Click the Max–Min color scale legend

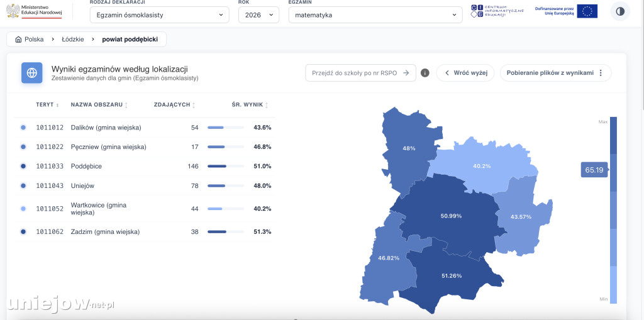(613, 211)
